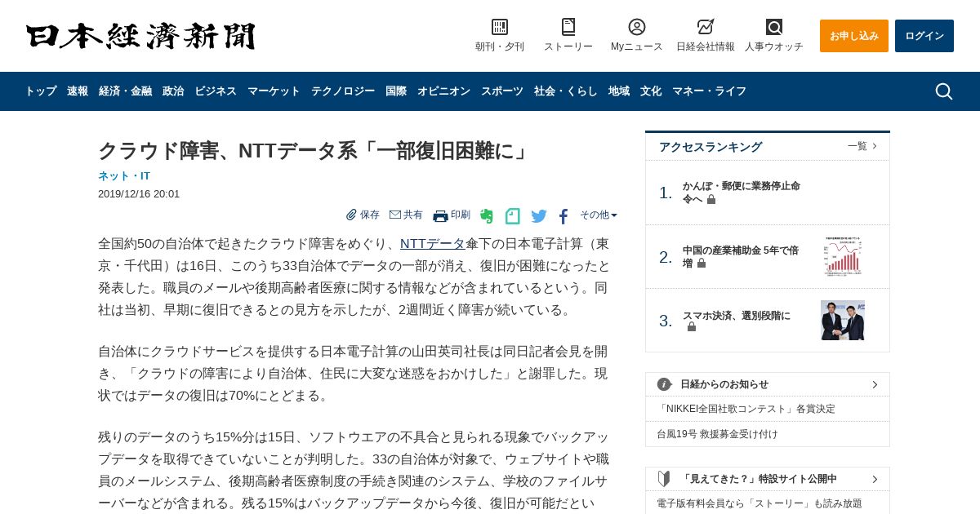The height and width of the screenshot is (514, 980).
Task: Open スポーツ section
Action: click(x=502, y=91)
